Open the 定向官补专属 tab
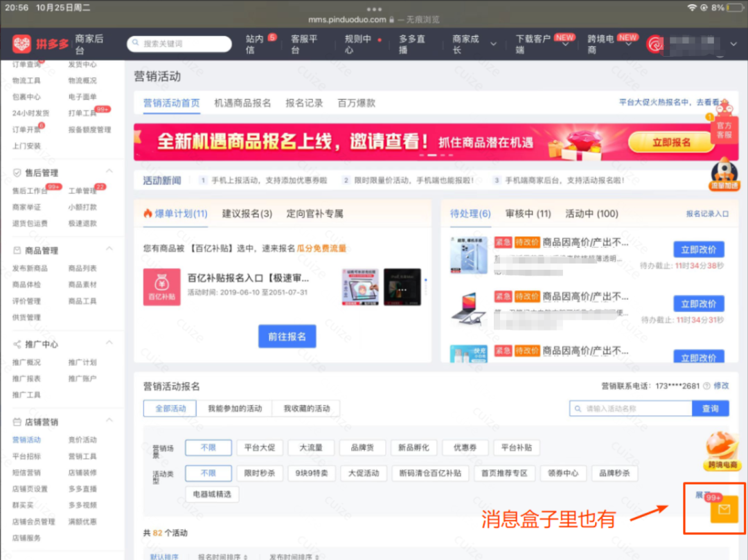 point(315,213)
